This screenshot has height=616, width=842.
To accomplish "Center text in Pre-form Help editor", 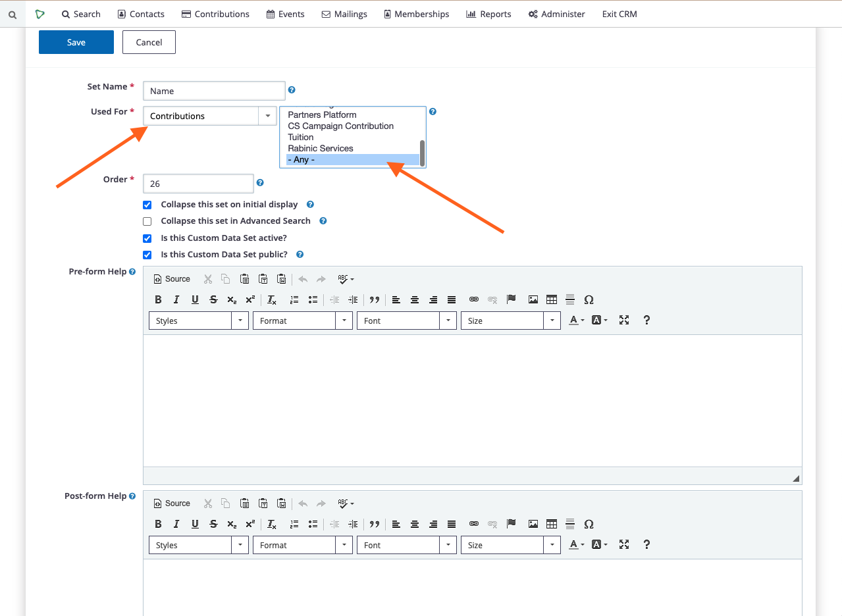I will (x=415, y=299).
